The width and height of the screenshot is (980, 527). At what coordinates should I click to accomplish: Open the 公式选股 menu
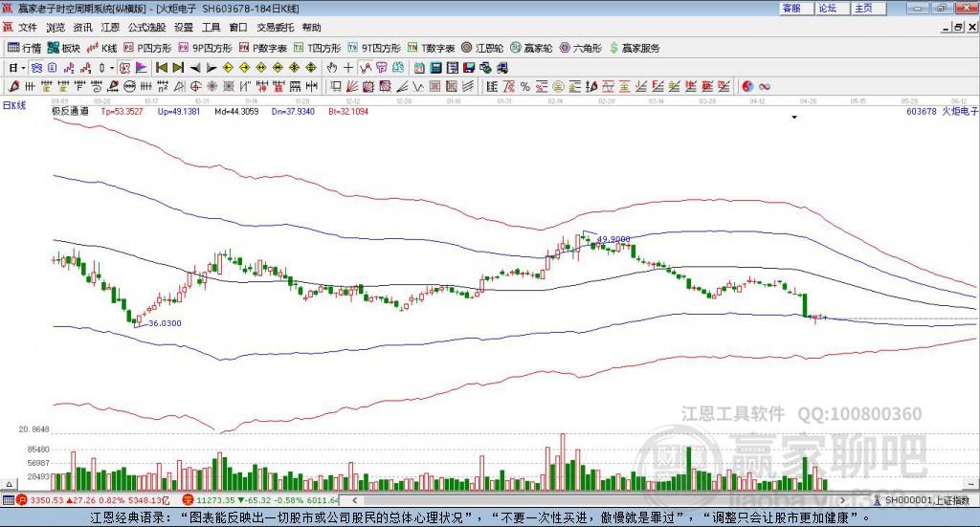(x=146, y=28)
